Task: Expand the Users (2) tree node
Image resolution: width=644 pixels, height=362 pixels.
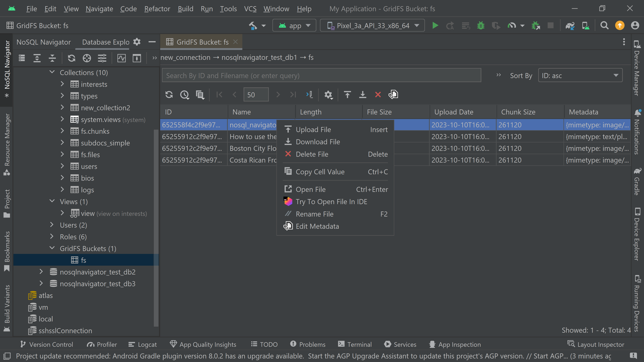Action: (x=52, y=225)
